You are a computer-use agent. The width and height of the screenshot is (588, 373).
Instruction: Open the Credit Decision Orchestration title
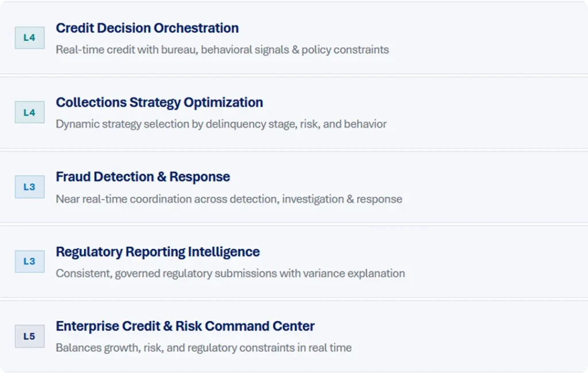coord(147,28)
